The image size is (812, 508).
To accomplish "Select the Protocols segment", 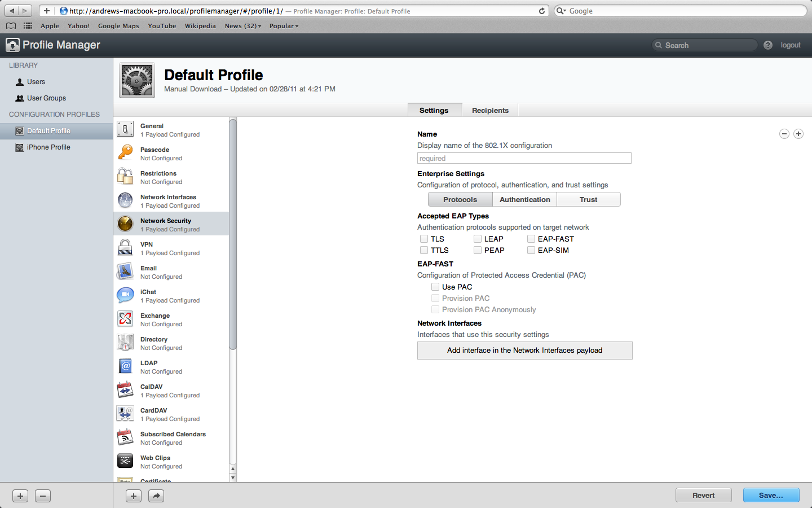I will point(460,199).
